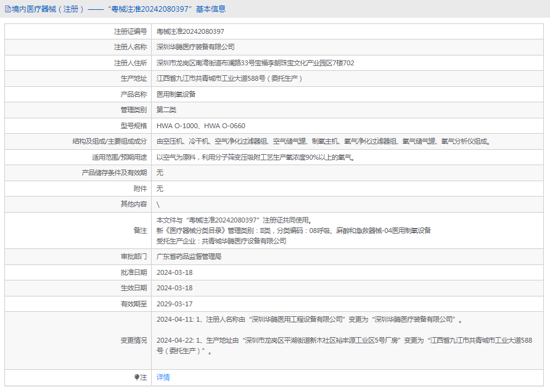Click the document icon beside the page title

tap(8, 9)
